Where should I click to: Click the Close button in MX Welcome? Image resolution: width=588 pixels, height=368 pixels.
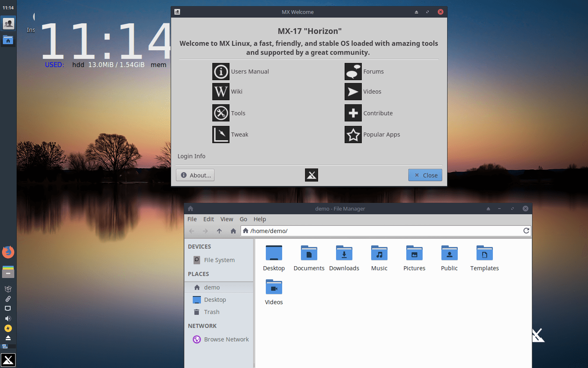(425, 175)
